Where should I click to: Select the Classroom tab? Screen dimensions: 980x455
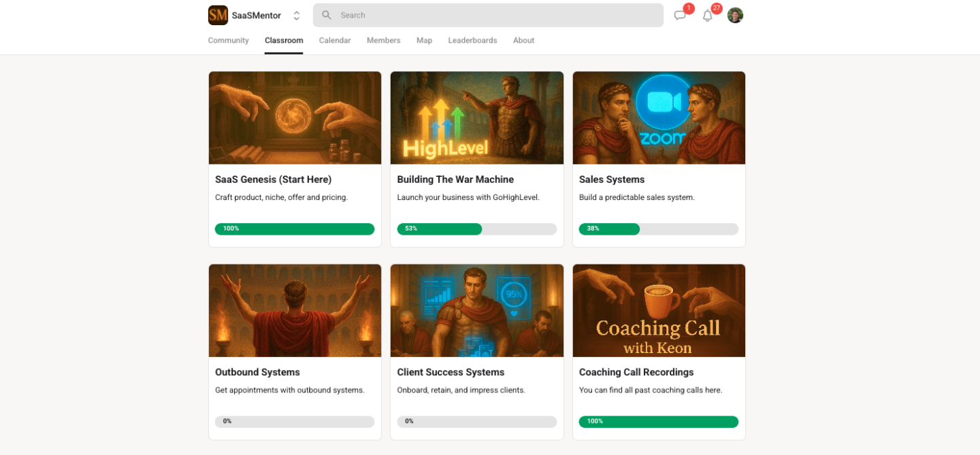click(284, 41)
